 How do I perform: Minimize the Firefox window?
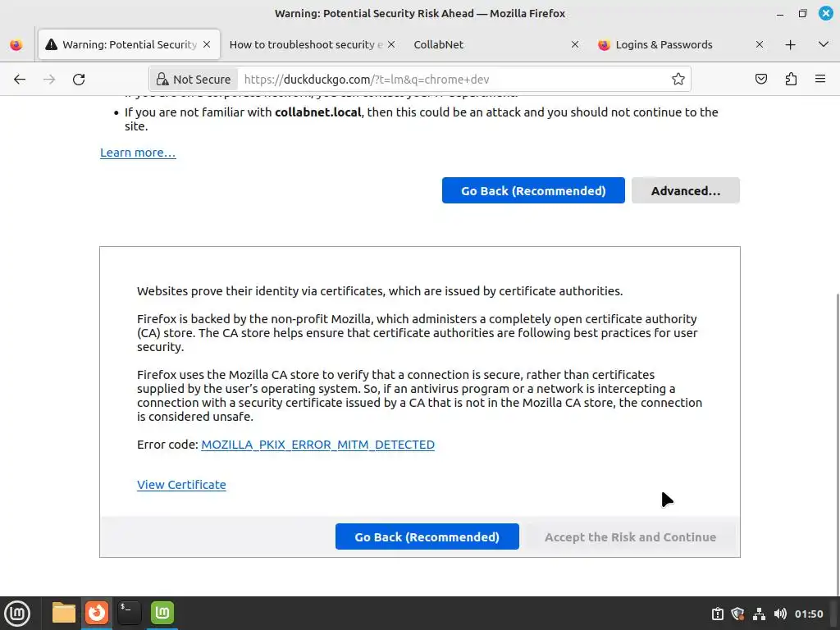pyautogui.click(x=780, y=14)
